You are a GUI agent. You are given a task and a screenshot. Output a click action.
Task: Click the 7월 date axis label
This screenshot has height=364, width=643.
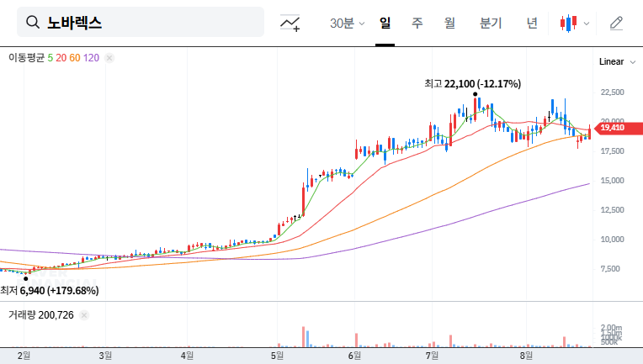(432, 356)
